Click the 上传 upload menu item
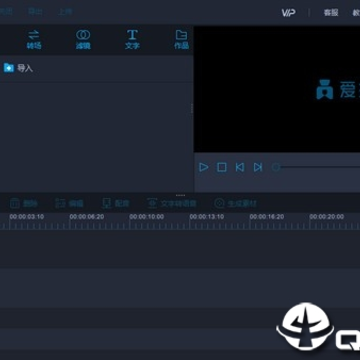 point(65,12)
